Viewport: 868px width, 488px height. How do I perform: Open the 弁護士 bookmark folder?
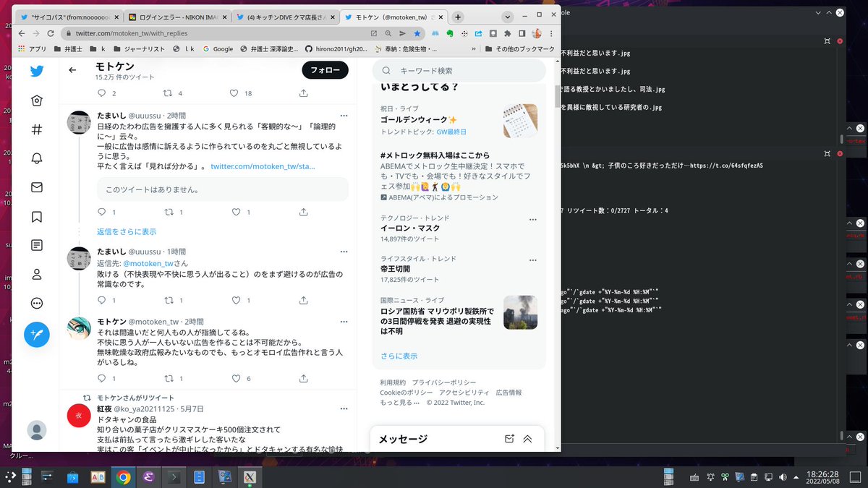(x=67, y=49)
